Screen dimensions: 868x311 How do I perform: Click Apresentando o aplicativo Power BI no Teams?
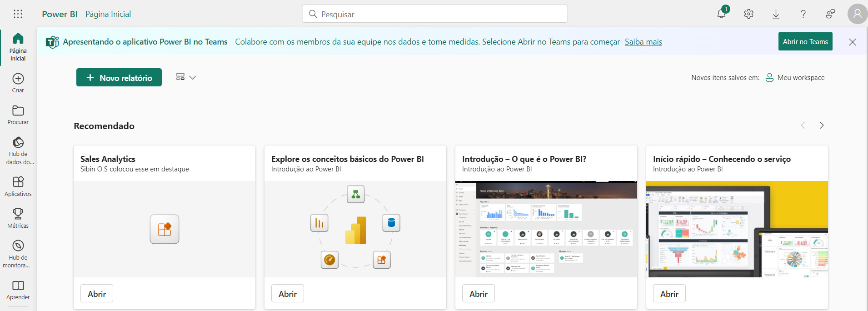[145, 42]
